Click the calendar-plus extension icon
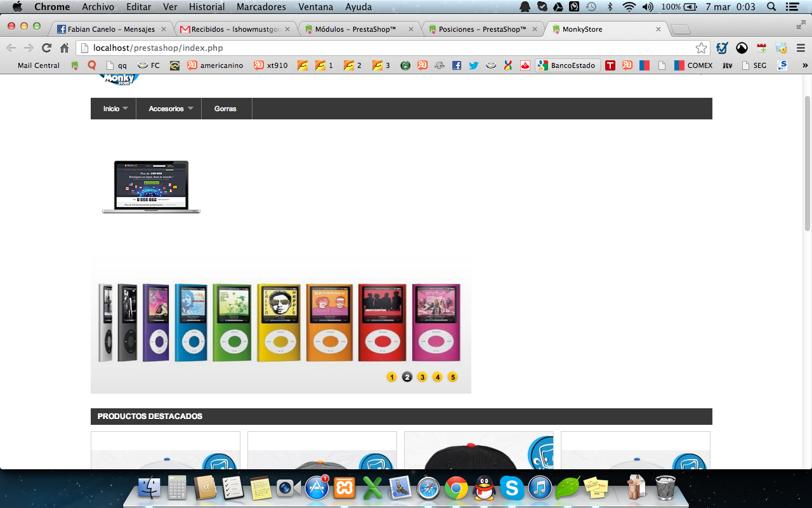Screen dimensions: 812x508 762,48
